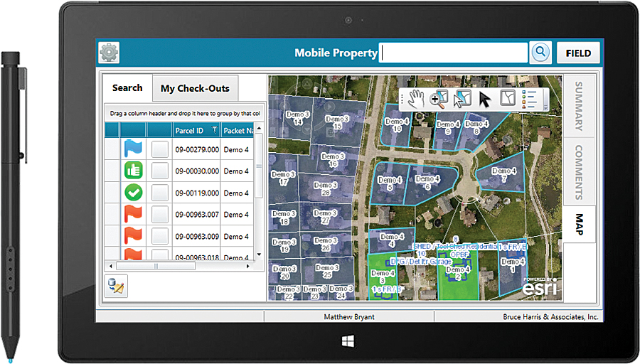Click the orange flag for 09-00963.009
Image resolution: width=640 pixels, height=364 pixels.
pos(133,235)
